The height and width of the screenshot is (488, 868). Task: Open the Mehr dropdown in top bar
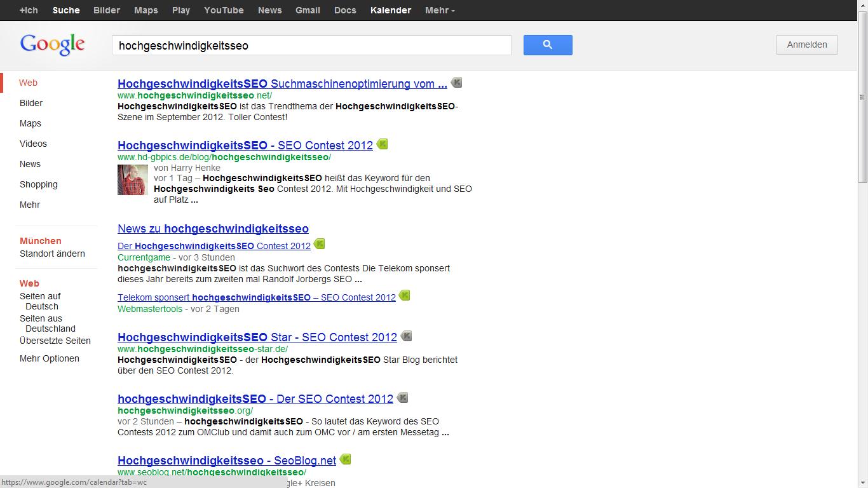point(440,10)
